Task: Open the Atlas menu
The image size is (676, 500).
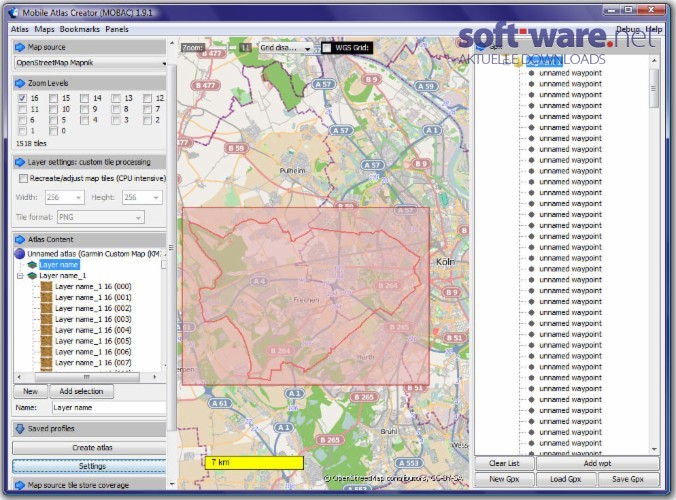Action: [19, 29]
